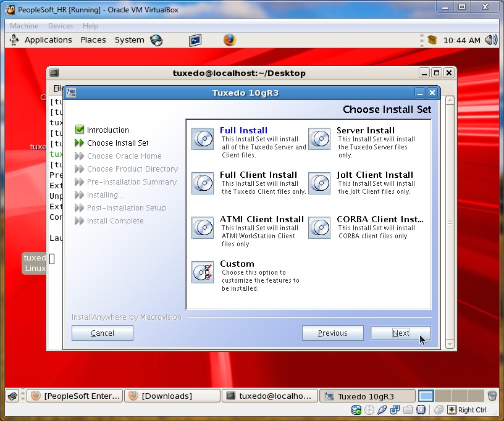
Task: Click the Install Complete step label
Action: pos(115,221)
